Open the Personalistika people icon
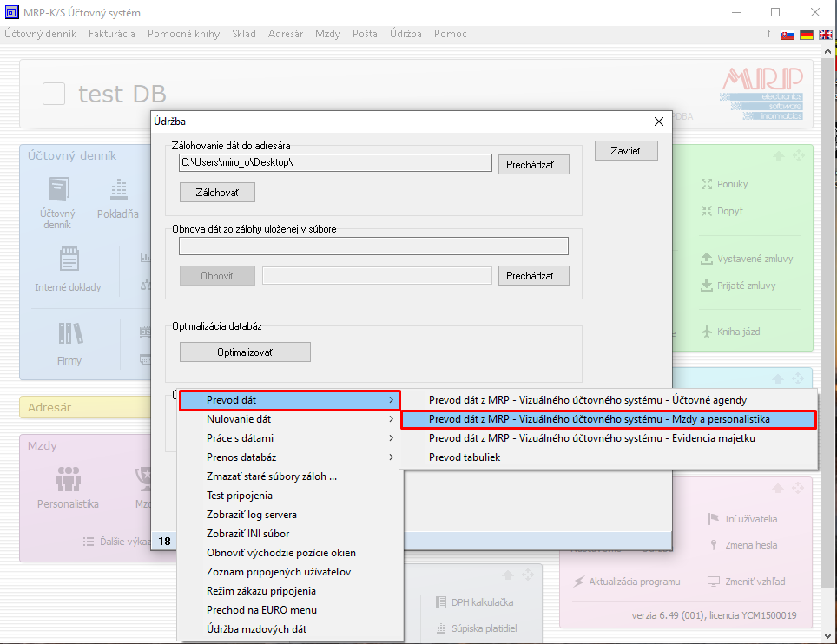The image size is (837, 644). click(x=69, y=478)
